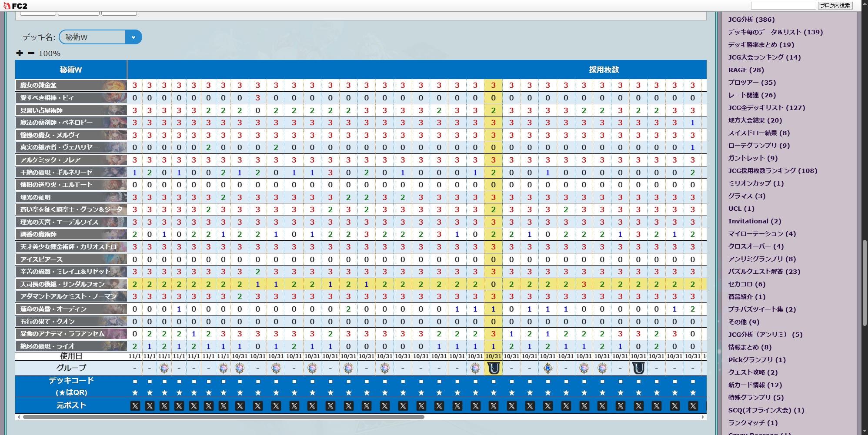
Task: Zoom out the table with the minus icon
Action: tap(31, 53)
